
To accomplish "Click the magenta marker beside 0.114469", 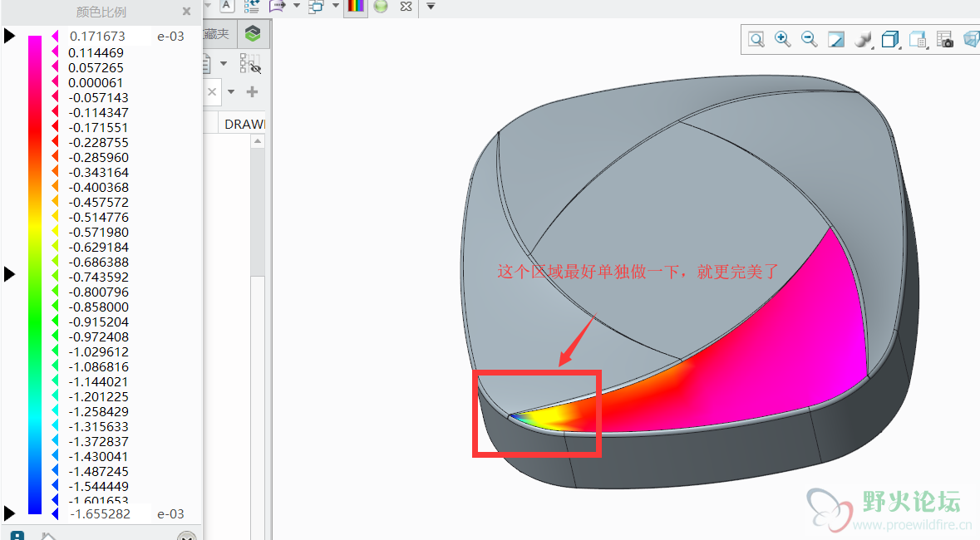I will (x=55, y=52).
